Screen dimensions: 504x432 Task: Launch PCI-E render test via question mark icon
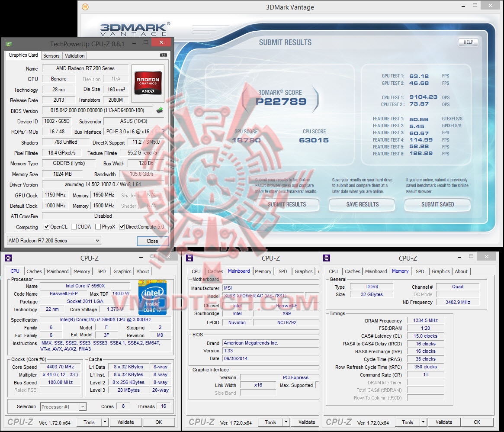(x=164, y=132)
